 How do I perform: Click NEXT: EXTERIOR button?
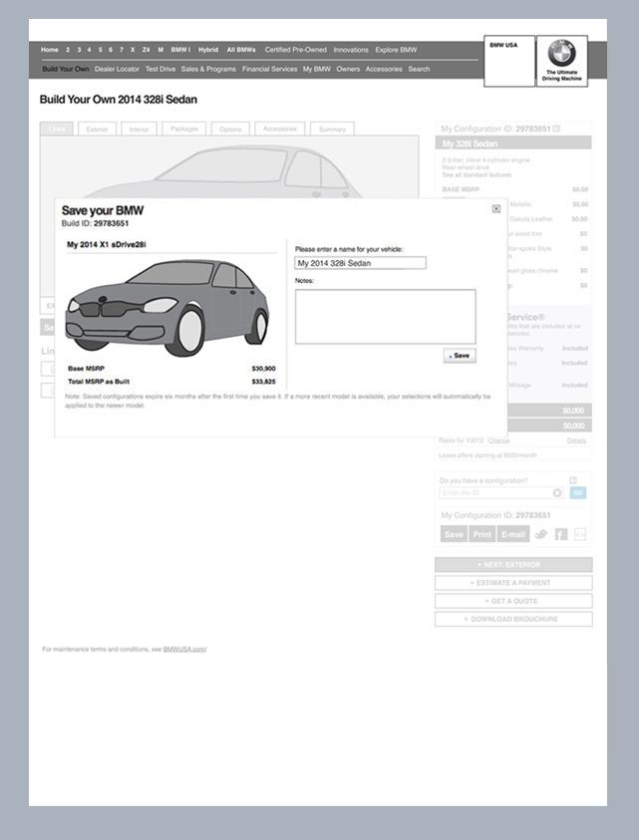[513, 565]
